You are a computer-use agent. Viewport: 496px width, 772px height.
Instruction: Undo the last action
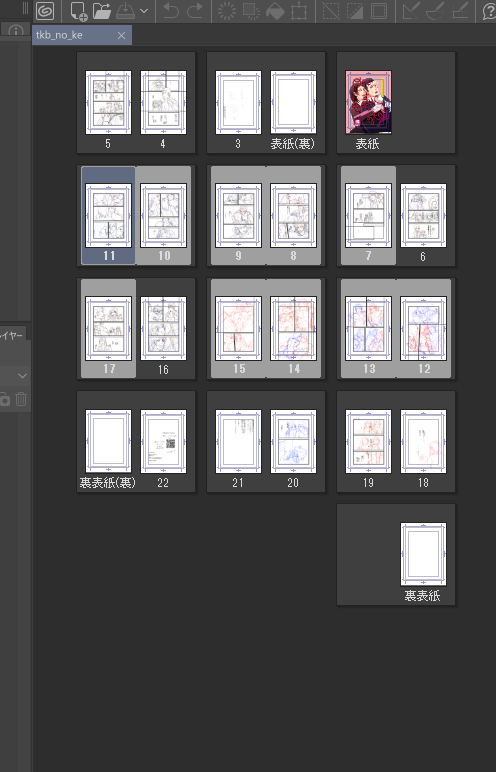click(x=171, y=11)
